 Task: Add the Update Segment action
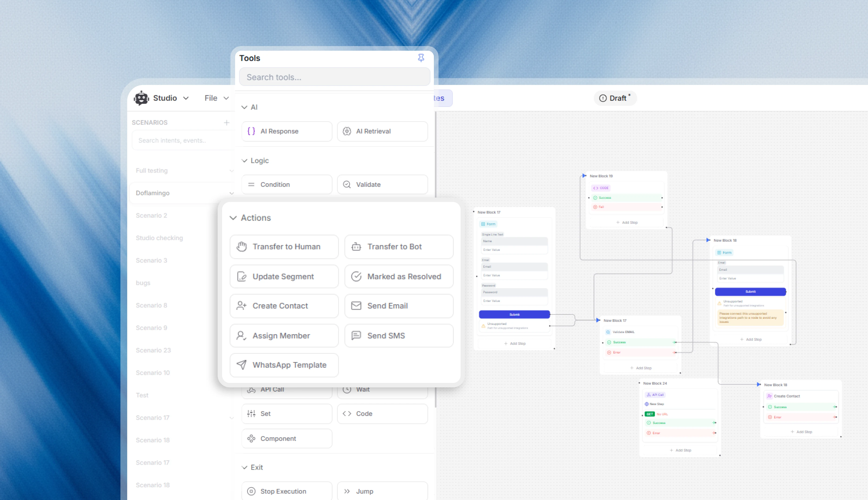[x=284, y=276]
